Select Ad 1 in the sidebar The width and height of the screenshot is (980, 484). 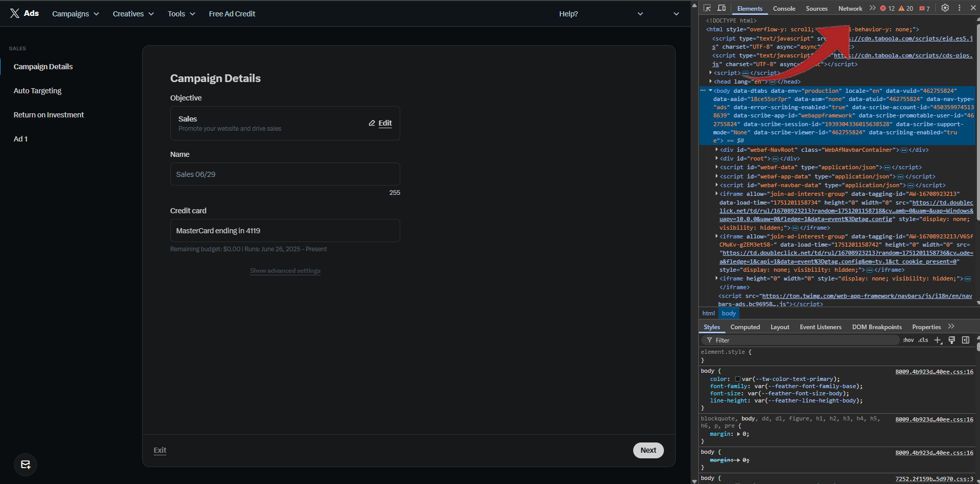21,139
